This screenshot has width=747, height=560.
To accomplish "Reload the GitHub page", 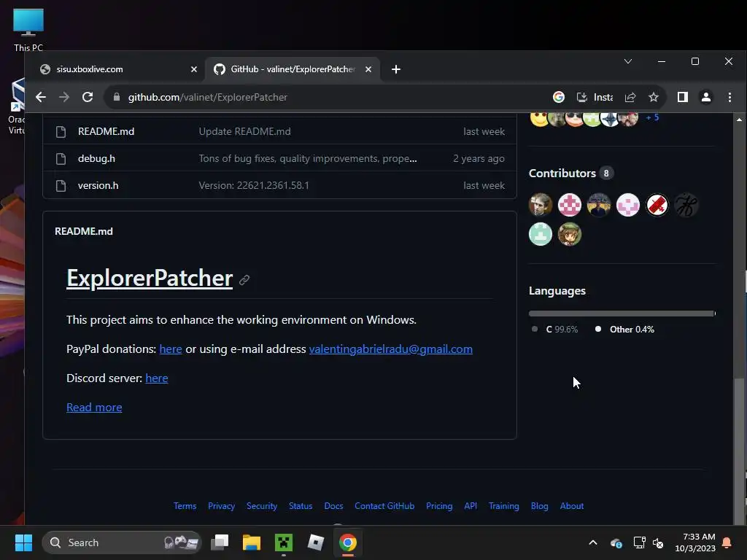I will pos(88,97).
